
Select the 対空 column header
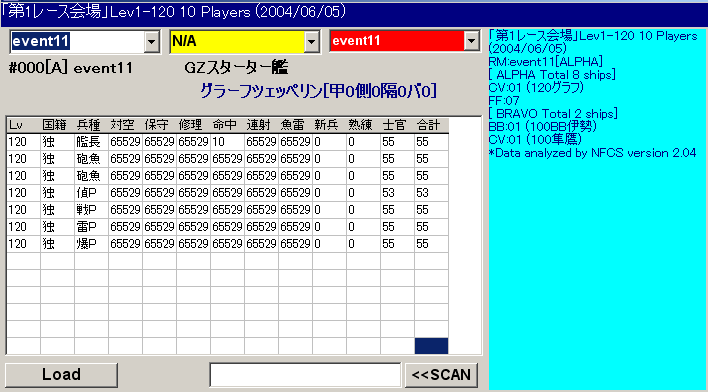[126, 125]
